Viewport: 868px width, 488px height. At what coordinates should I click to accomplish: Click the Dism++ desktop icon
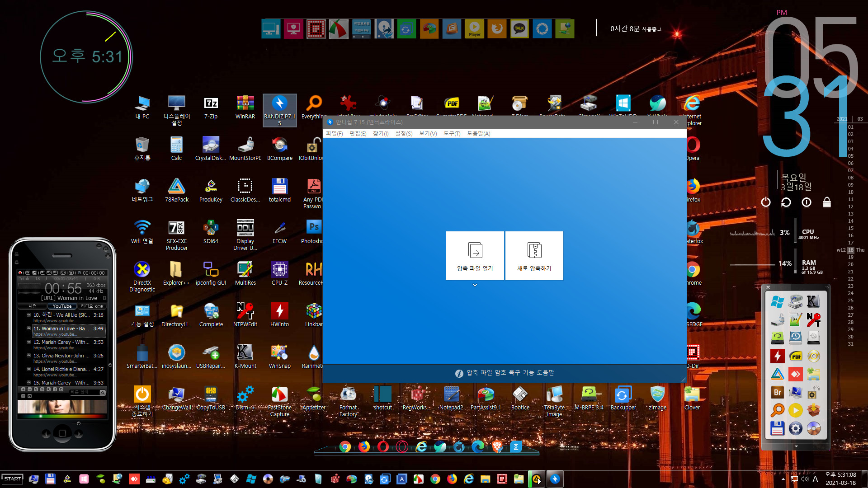(x=245, y=399)
